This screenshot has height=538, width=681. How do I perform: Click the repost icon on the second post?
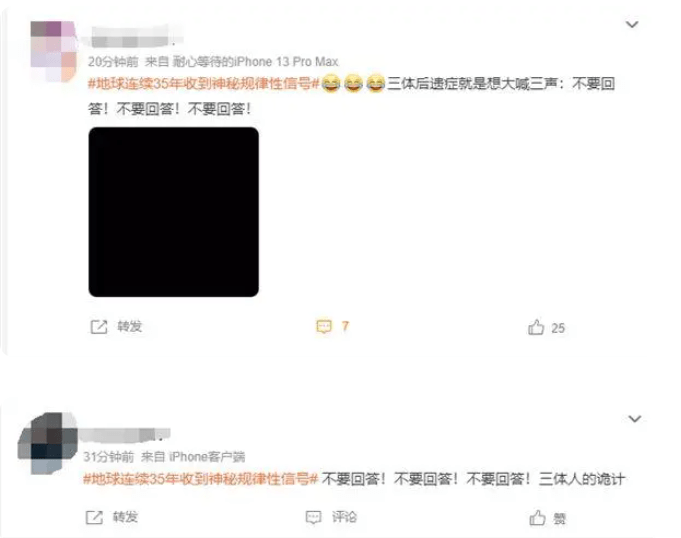coord(94,517)
